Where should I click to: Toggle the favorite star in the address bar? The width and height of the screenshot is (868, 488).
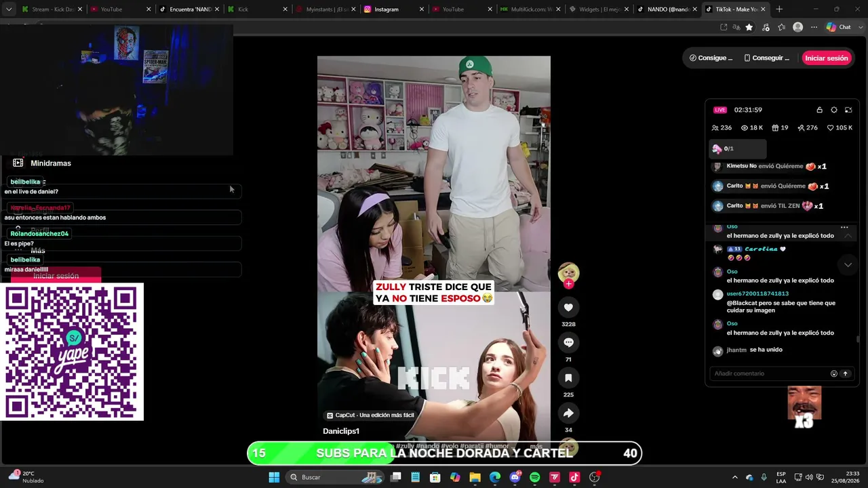tap(749, 27)
